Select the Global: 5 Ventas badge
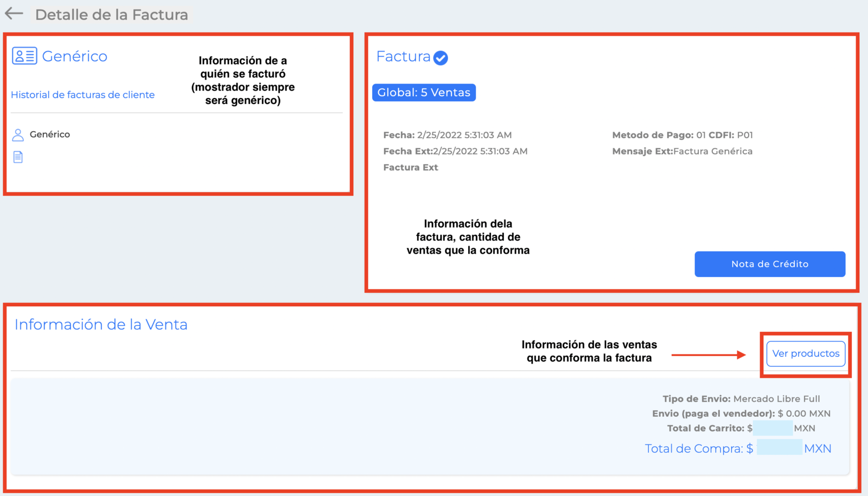 424,93
